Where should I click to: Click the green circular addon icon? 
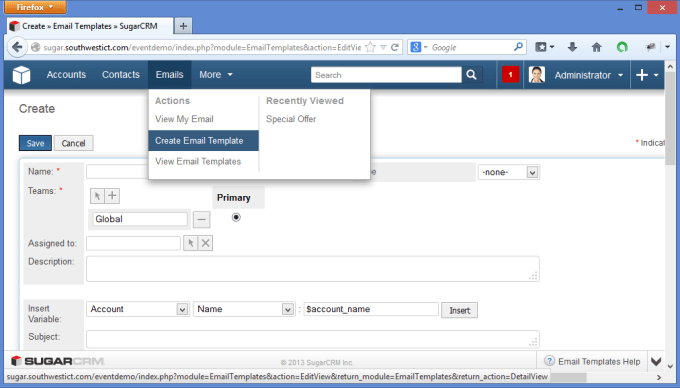click(x=622, y=47)
